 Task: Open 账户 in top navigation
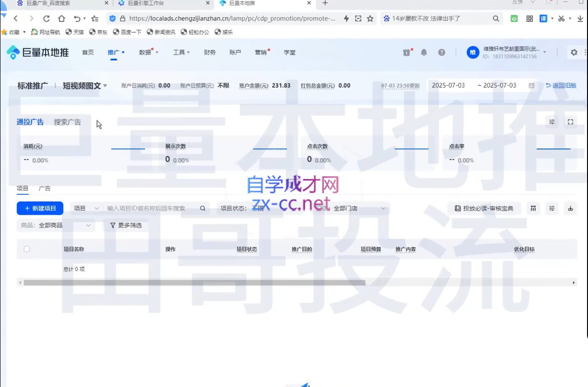pos(235,52)
